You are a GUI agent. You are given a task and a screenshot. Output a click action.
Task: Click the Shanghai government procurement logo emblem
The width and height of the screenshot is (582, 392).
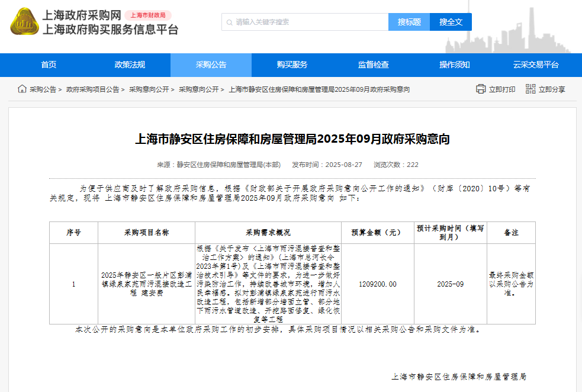[23, 22]
